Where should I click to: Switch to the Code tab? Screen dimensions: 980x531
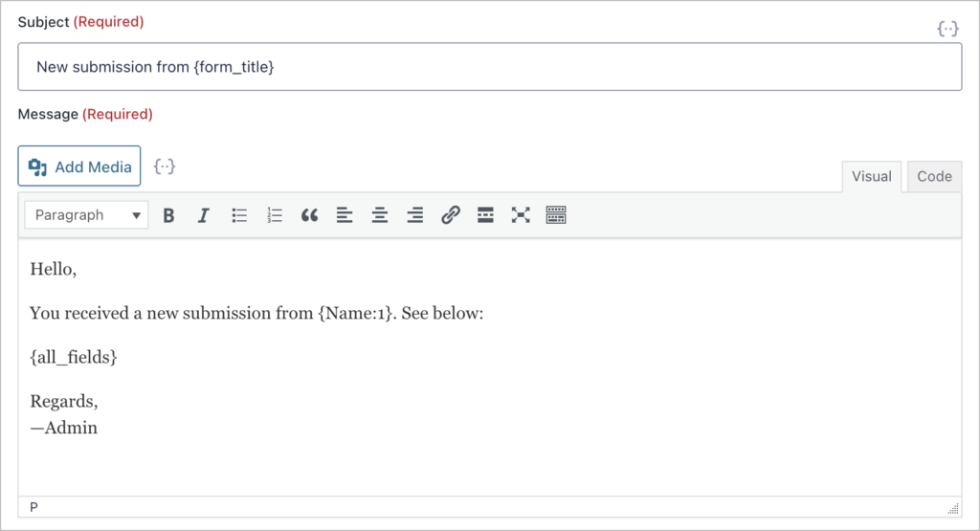coord(934,176)
